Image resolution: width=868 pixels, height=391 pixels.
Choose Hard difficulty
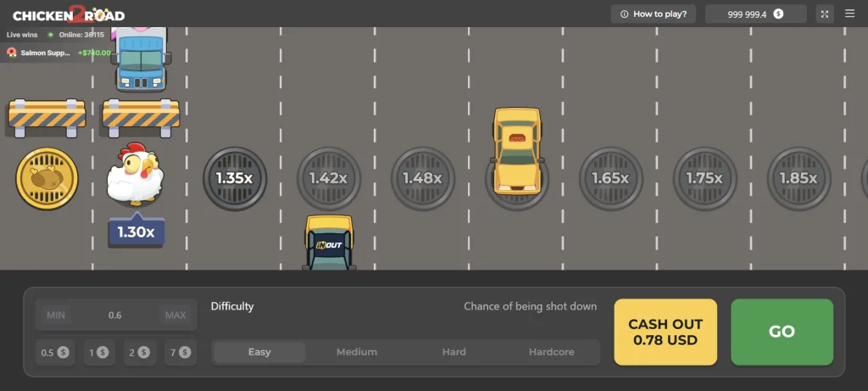click(454, 352)
